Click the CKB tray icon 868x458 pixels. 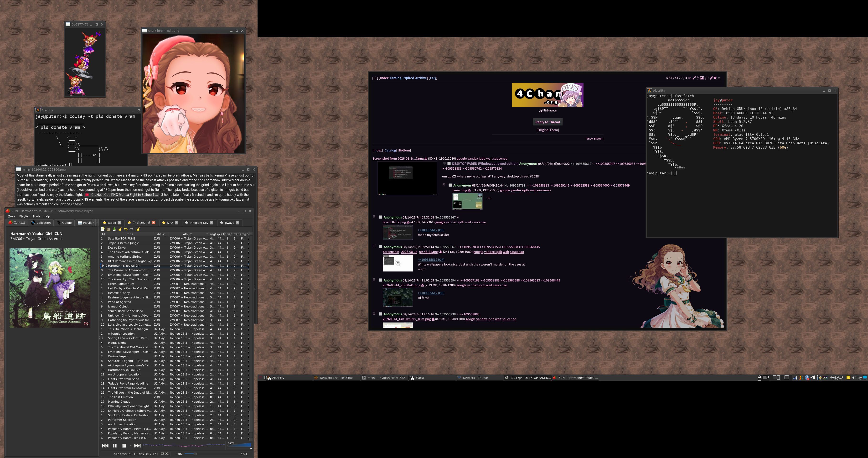825,378
